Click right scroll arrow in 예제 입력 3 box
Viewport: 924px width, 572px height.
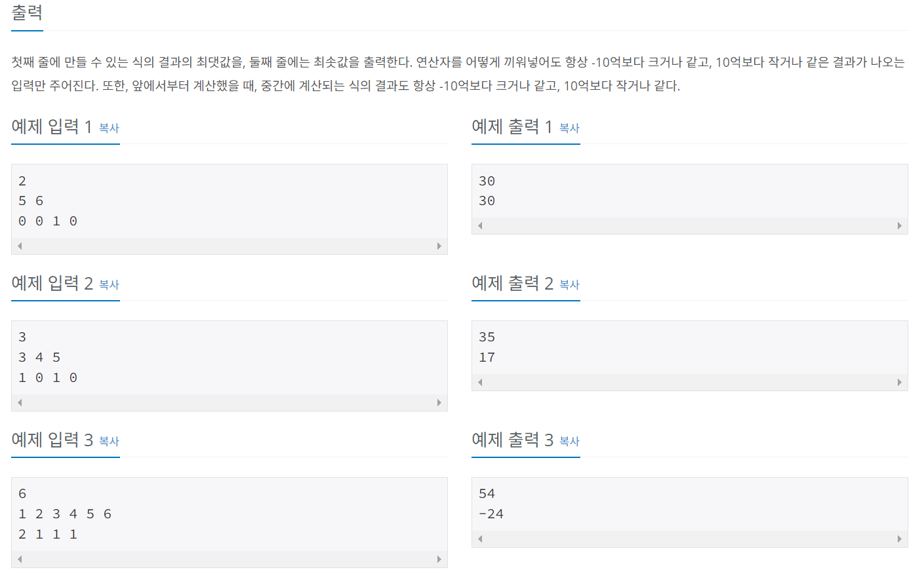[439, 559]
